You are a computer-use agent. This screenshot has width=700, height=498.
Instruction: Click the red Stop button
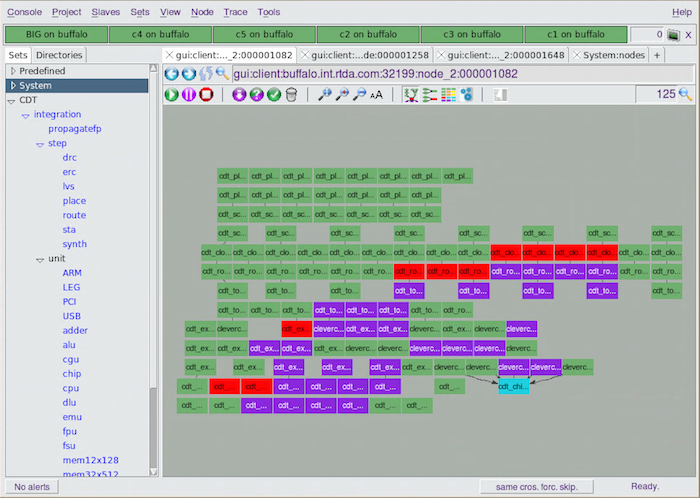206,95
